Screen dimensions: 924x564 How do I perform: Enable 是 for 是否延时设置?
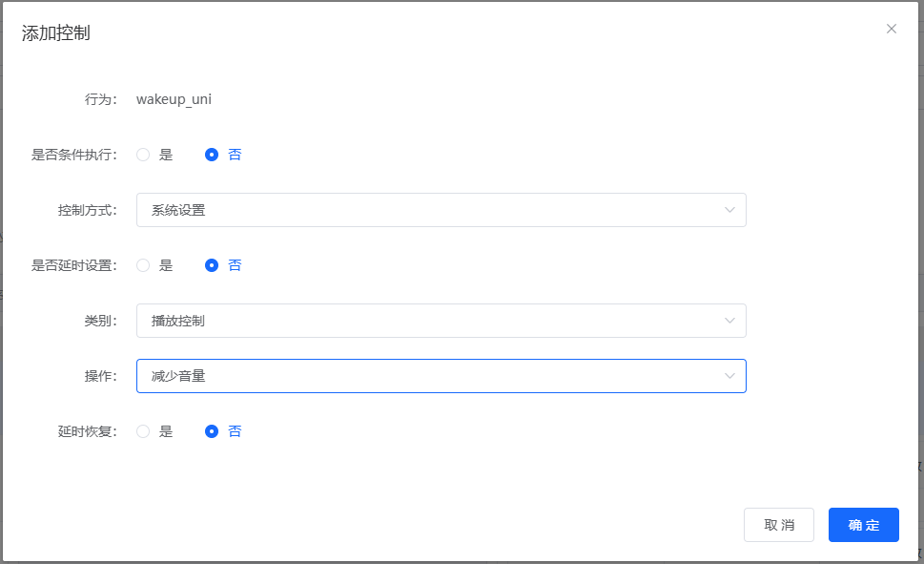[144, 265]
